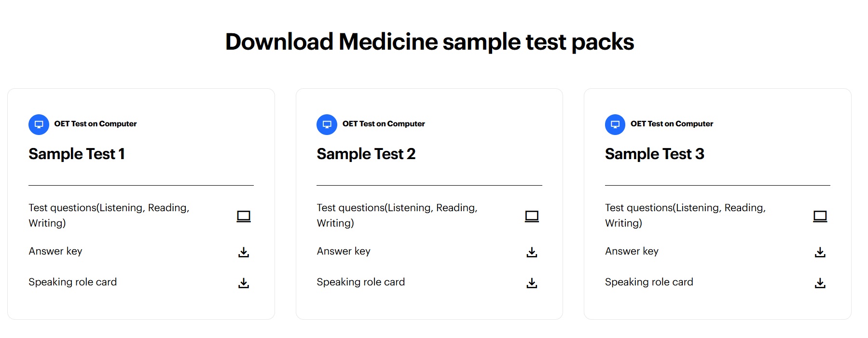The image size is (868, 338).
Task: Open Test questions link in Sample Test 1
Action: (x=109, y=215)
